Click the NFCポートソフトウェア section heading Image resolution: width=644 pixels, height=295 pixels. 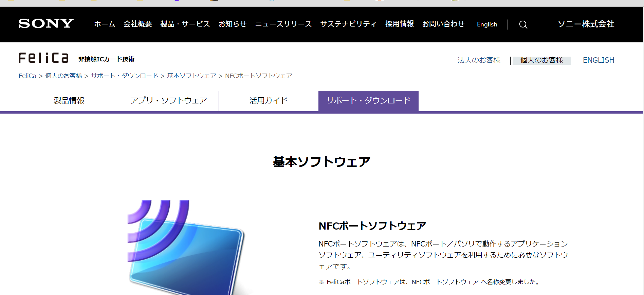click(372, 226)
